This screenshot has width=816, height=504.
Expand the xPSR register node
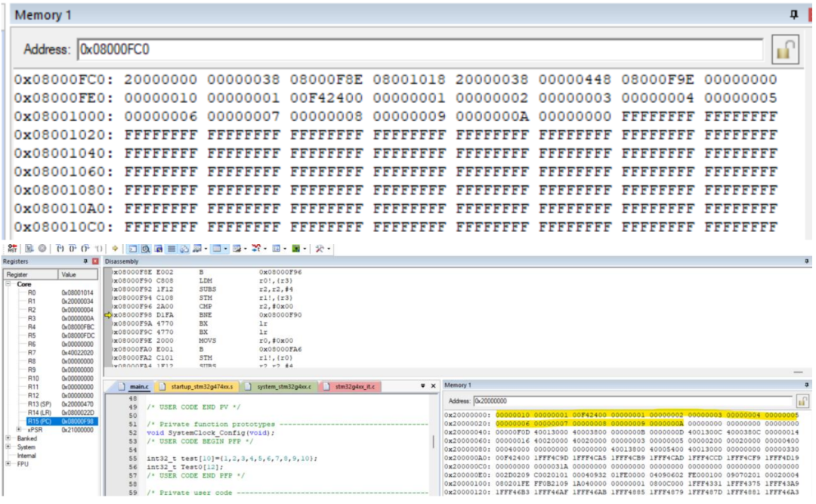coord(19,430)
